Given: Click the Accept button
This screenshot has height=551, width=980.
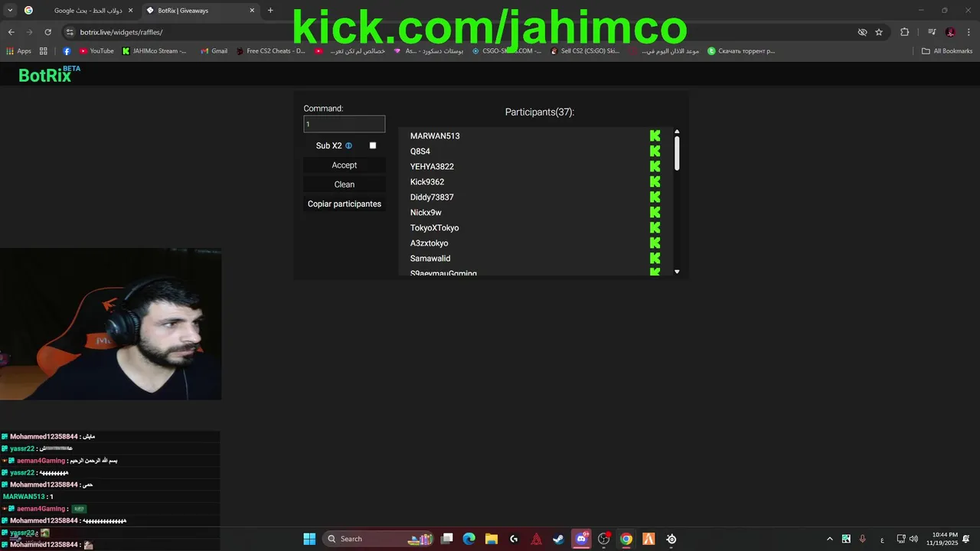Looking at the screenshot, I should tap(345, 165).
